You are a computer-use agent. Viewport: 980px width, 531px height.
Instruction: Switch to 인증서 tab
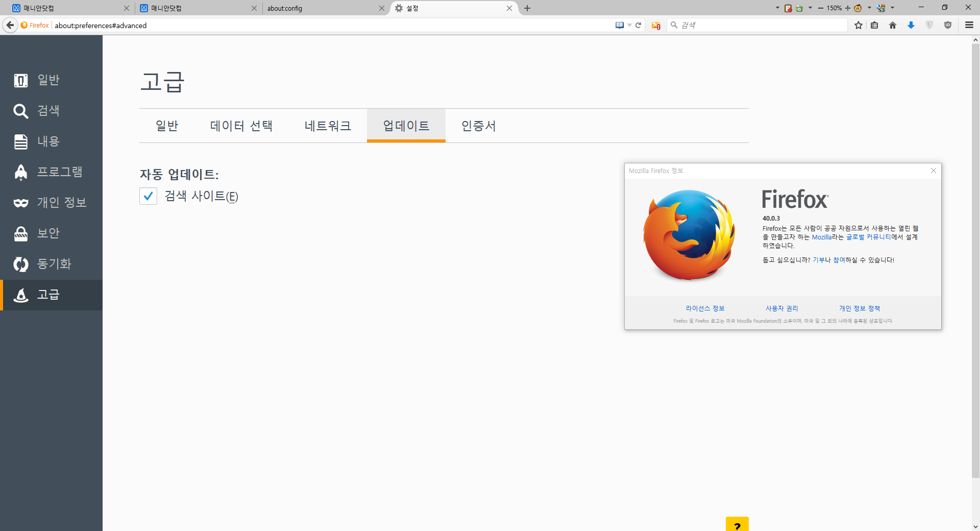(x=479, y=126)
